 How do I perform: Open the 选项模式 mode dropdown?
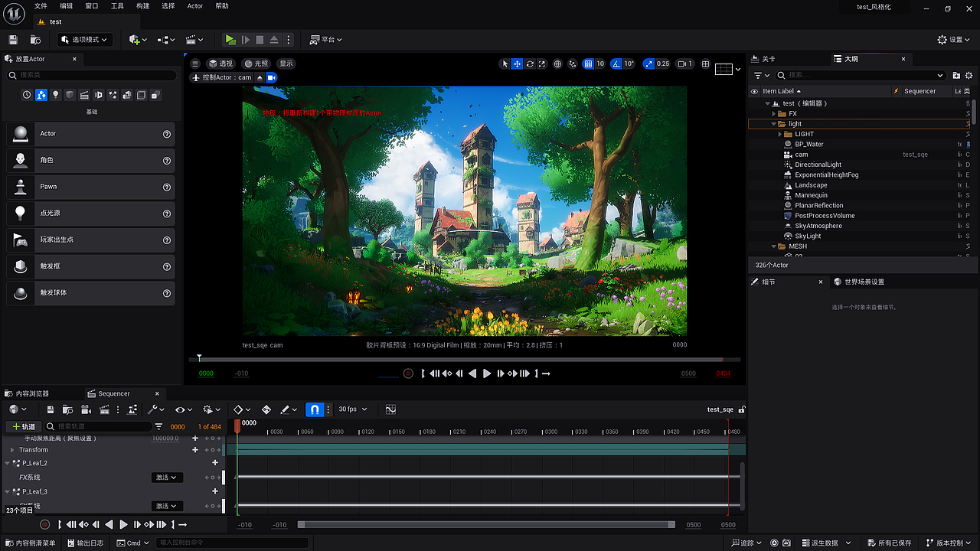tap(85, 40)
